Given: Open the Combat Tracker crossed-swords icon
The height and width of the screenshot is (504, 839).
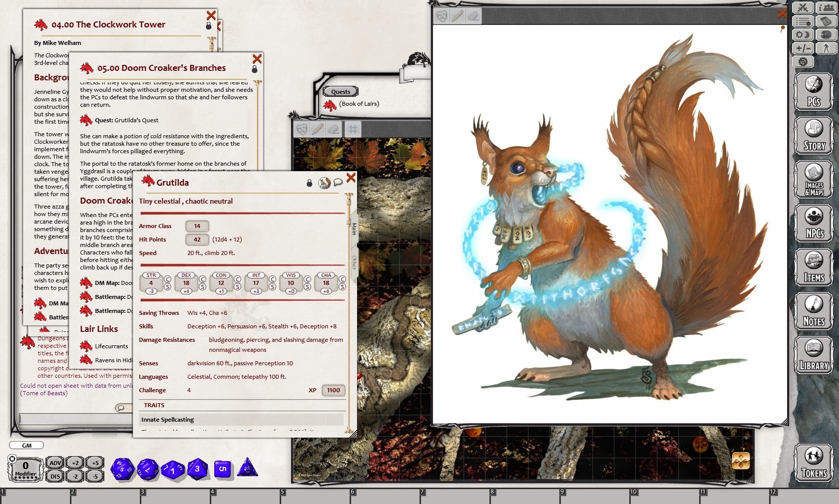Looking at the screenshot, I should (802, 8).
